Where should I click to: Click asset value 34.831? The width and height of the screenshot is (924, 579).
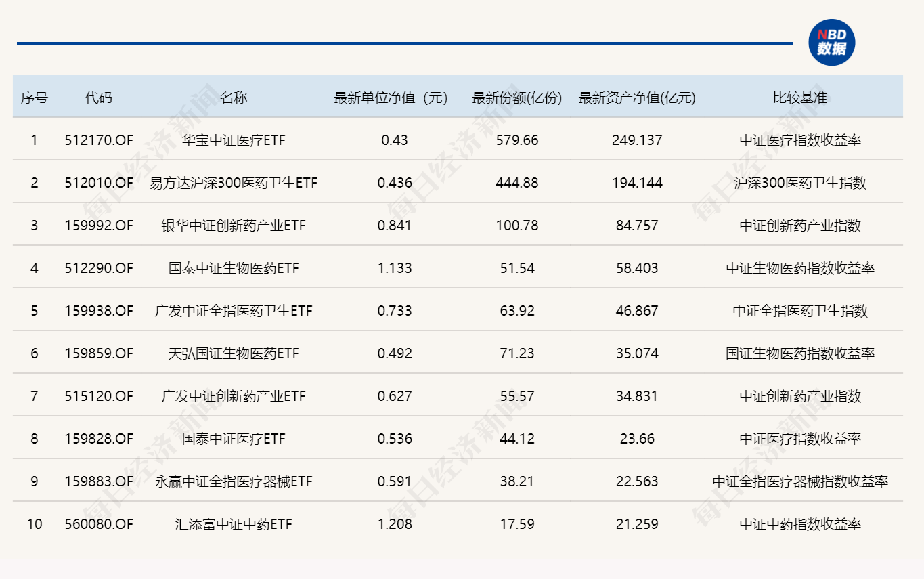637,396
